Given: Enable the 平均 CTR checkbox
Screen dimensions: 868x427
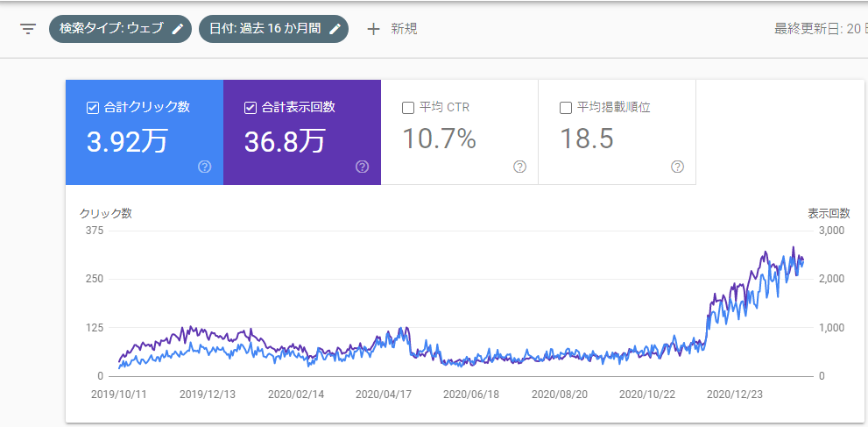Looking at the screenshot, I should (408, 108).
